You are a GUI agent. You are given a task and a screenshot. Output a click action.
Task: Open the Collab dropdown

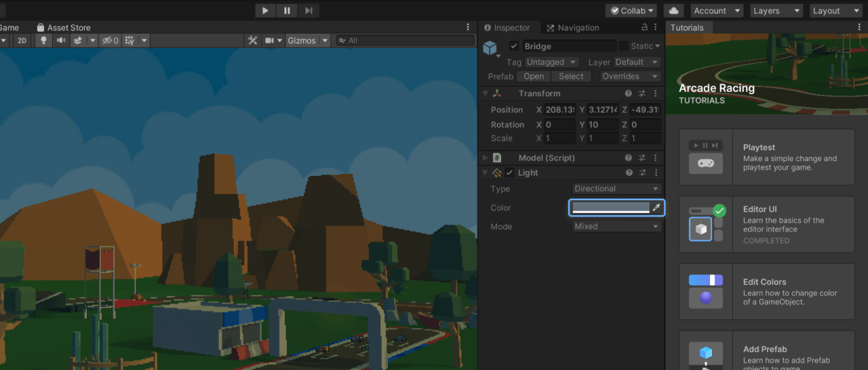[631, 11]
